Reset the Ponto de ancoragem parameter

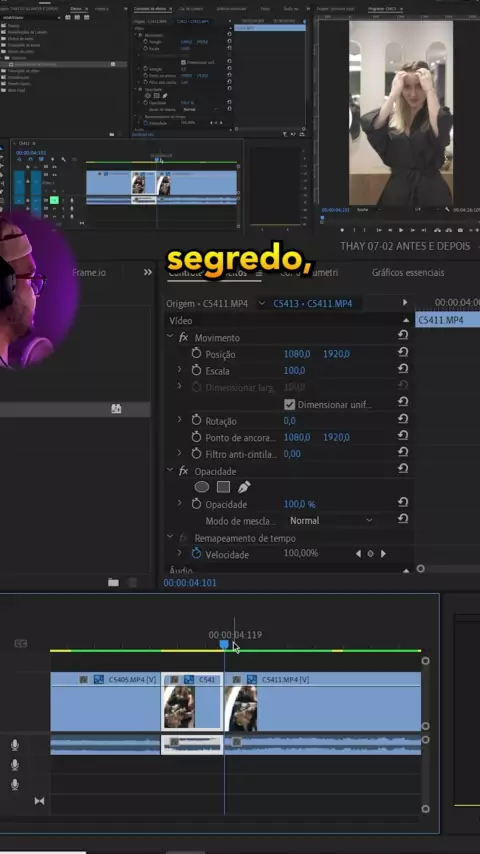pos(403,435)
